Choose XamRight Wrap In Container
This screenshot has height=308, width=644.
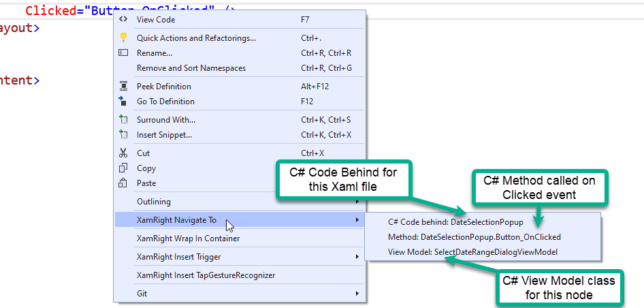[239, 238]
